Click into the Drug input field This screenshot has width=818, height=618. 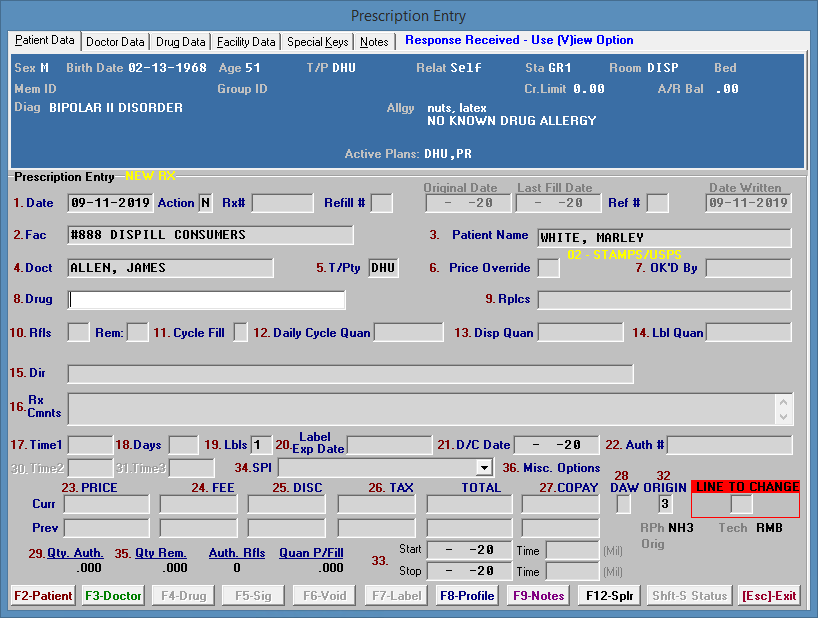click(207, 300)
